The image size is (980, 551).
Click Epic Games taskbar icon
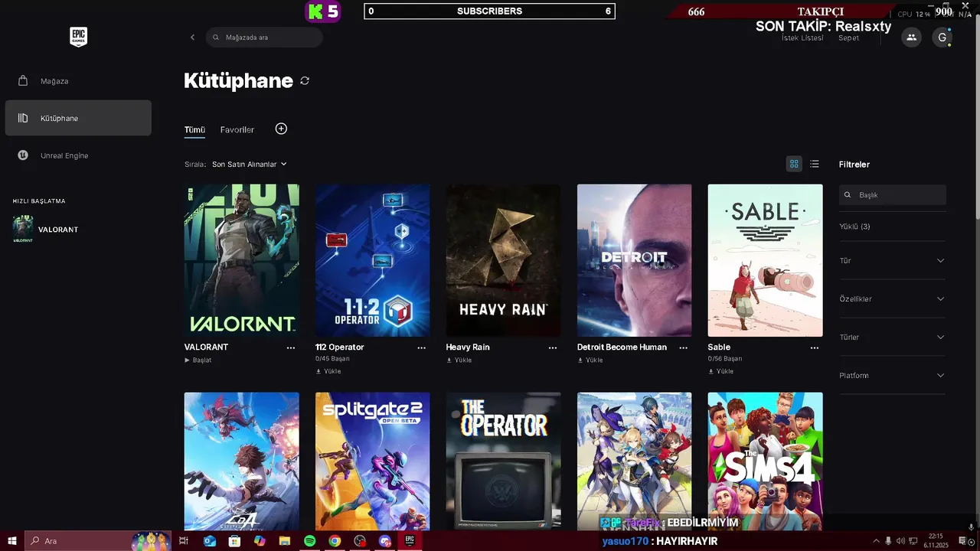[x=410, y=541]
